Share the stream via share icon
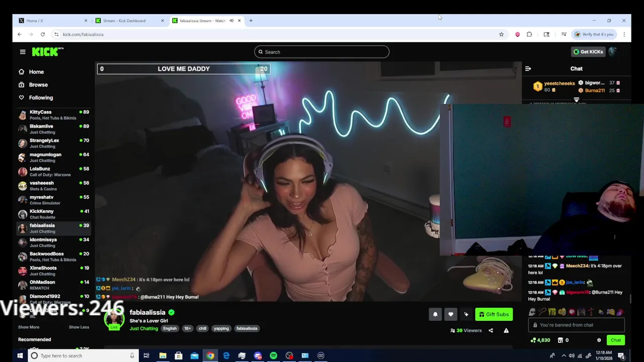 click(x=491, y=330)
